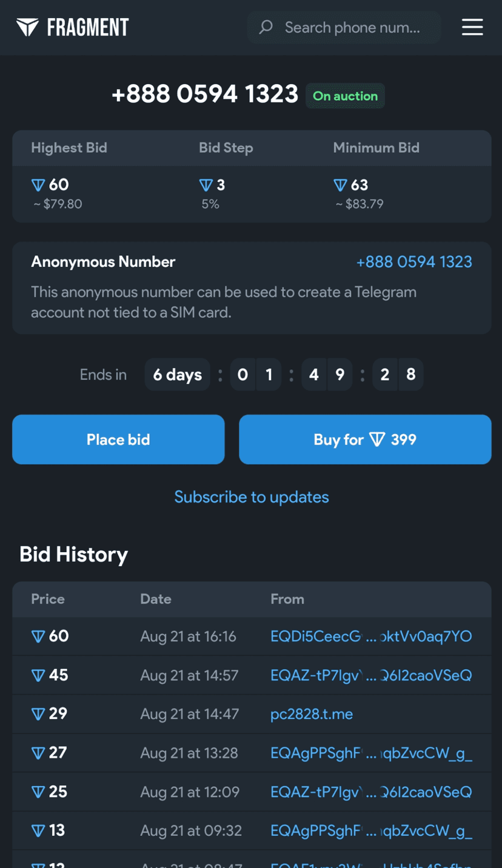
Task: Click the On auction status badge
Action: coord(345,96)
